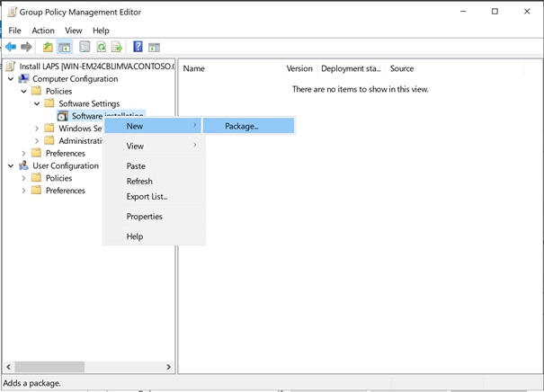Click the Software installation node icon

coord(62,116)
